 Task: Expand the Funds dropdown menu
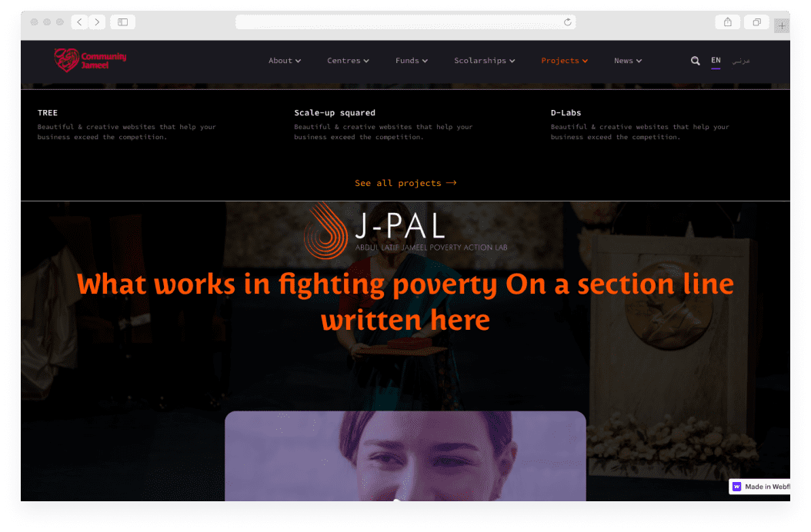[412, 61]
